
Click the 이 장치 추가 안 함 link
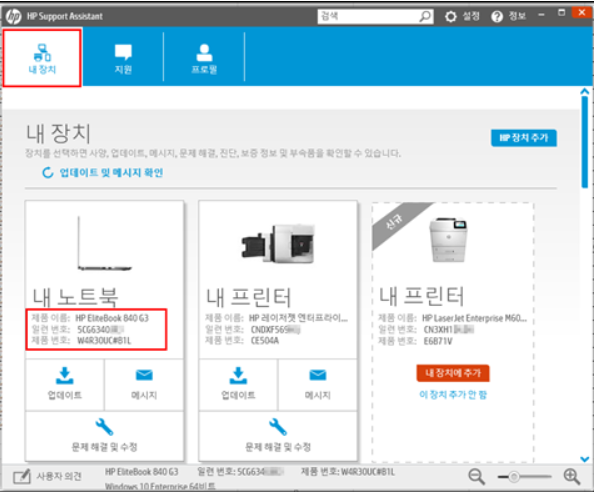point(453,395)
